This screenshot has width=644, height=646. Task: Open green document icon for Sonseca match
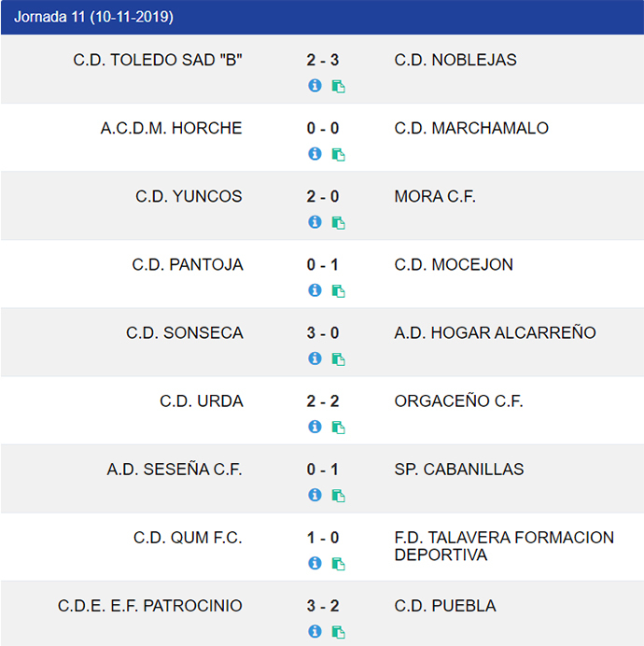(338, 358)
